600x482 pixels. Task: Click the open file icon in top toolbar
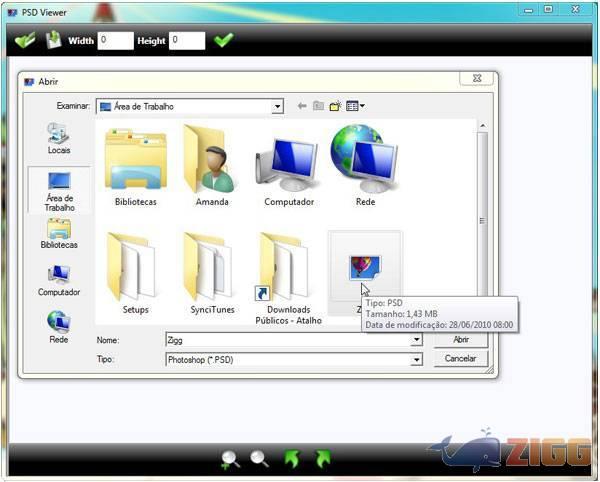pyautogui.click(x=25, y=41)
